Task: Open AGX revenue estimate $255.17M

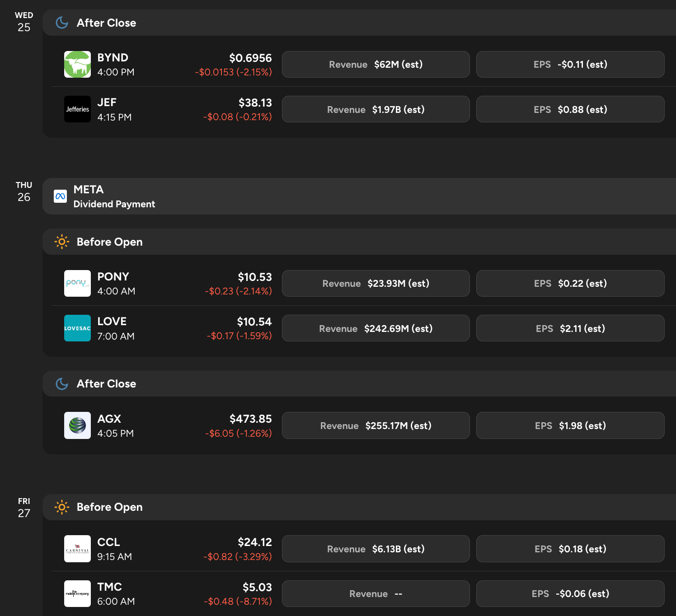Action: click(376, 425)
